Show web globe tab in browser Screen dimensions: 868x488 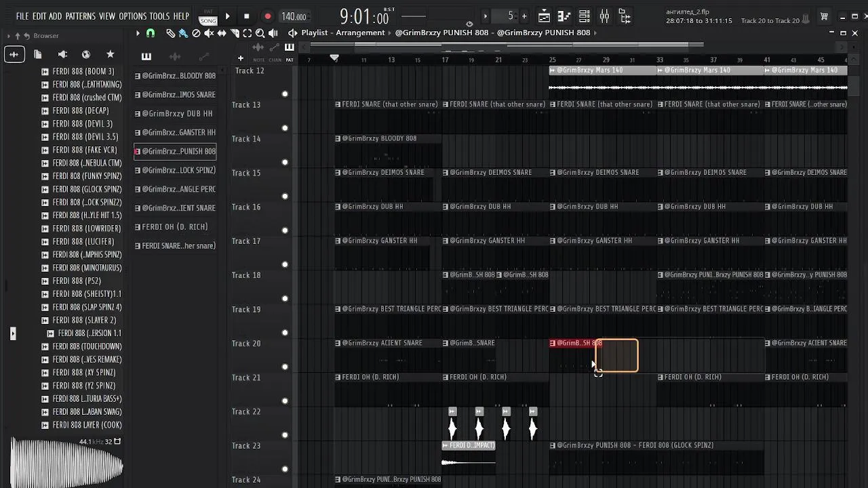pos(86,54)
